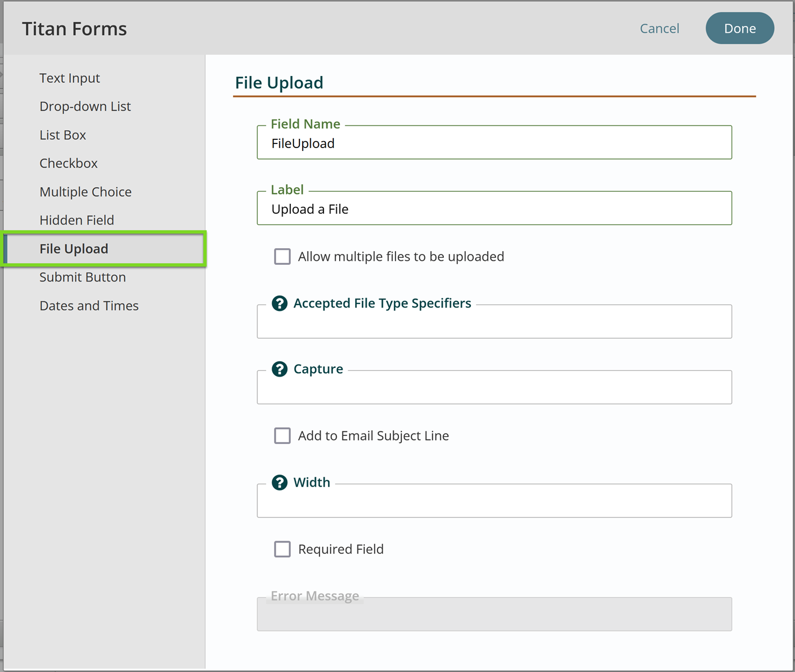Click the Titan Forms title
Image resolution: width=795 pixels, height=672 pixels.
coord(74,29)
